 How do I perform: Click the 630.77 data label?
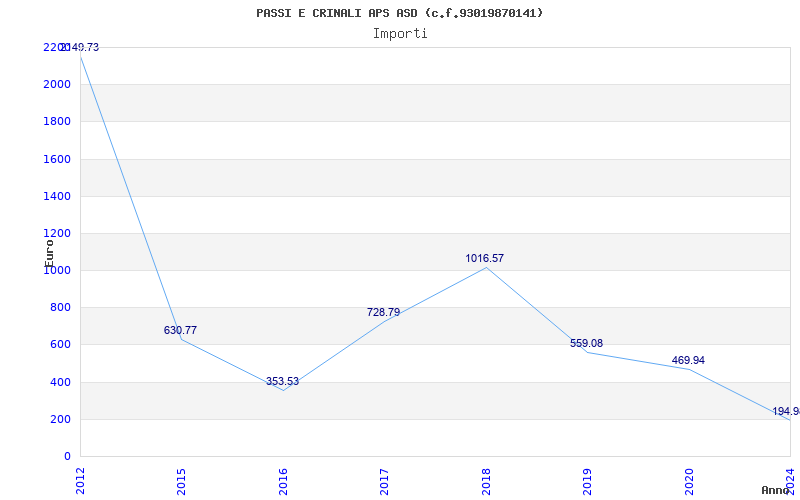click(180, 330)
